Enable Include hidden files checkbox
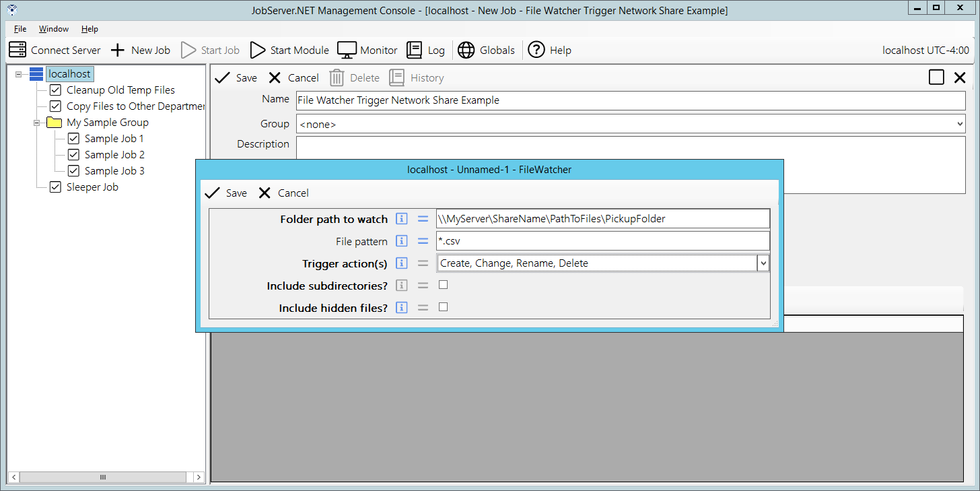 click(x=443, y=307)
